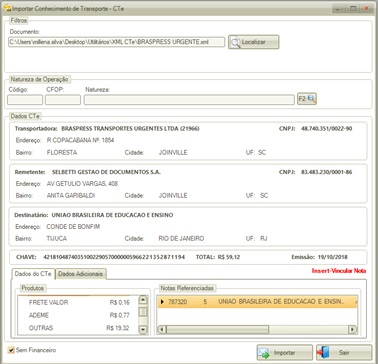Click the row pointer arrow beside 787320
This screenshot has height=364, width=378.
click(x=162, y=302)
